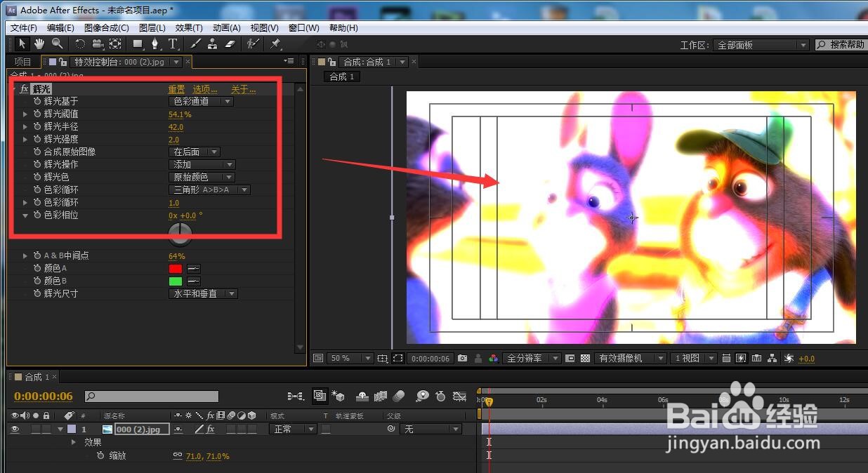Screen dimensions: 868x473
Task: Select the Selection arrow tool
Action: [22, 44]
